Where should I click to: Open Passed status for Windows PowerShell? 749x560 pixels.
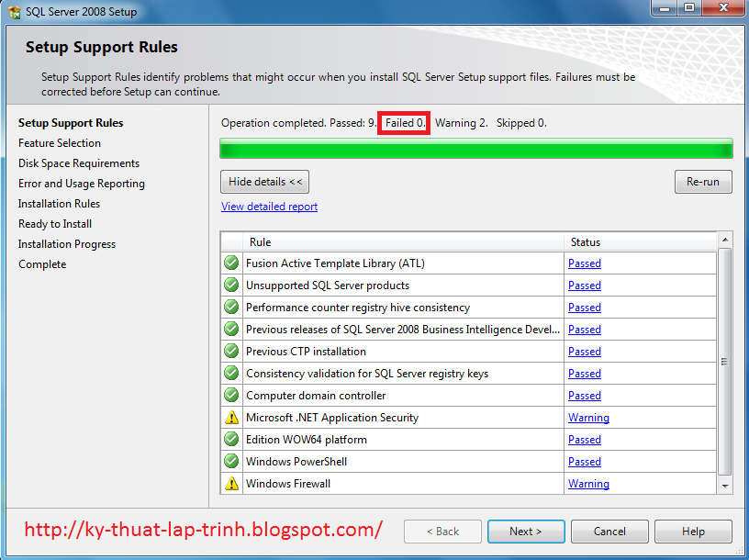click(584, 461)
